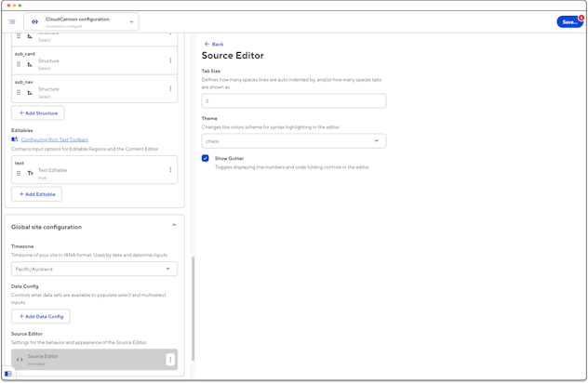Open the sub_nav three-dot options menu

point(170,88)
